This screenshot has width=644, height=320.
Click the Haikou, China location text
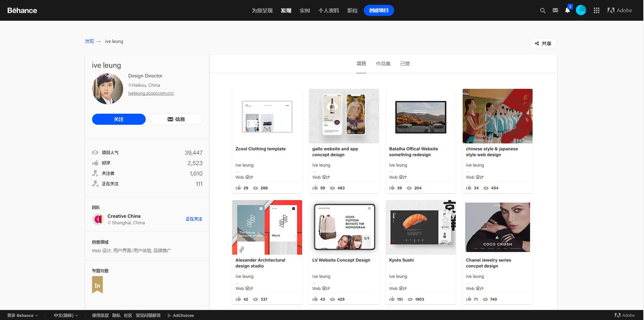coord(146,85)
